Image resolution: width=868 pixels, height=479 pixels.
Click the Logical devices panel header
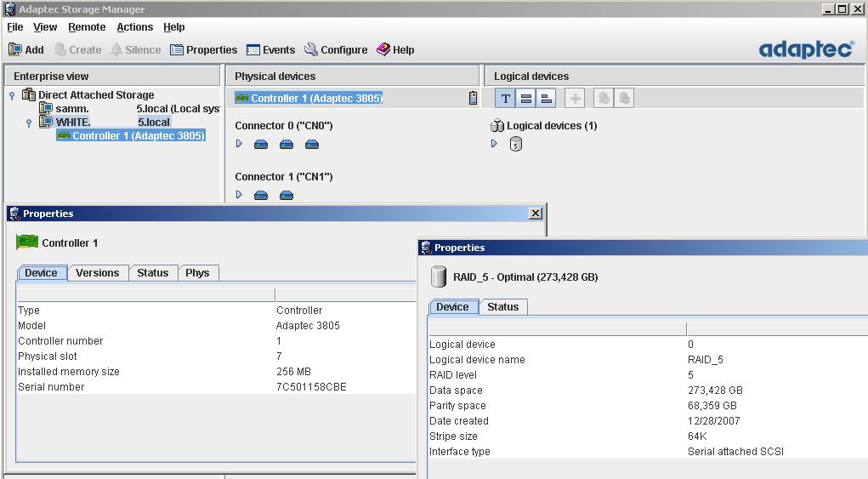pyautogui.click(x=674, y=77)
